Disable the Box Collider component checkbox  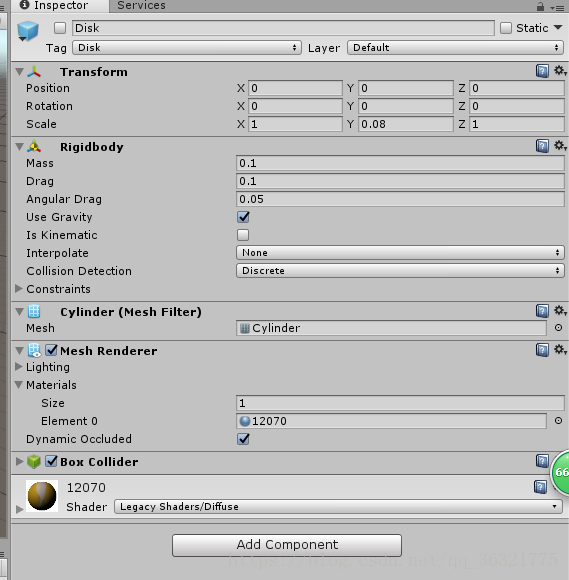tap(51, 461)
